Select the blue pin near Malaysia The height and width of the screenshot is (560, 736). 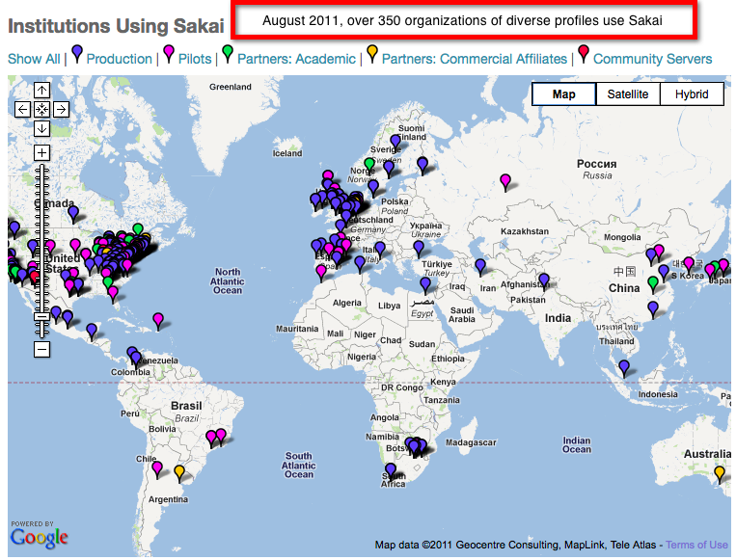coord(624,367)
